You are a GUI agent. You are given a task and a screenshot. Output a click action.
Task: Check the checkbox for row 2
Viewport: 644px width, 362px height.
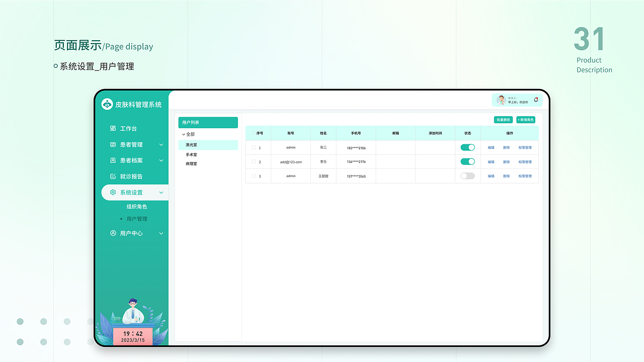(x=254, y=161)
